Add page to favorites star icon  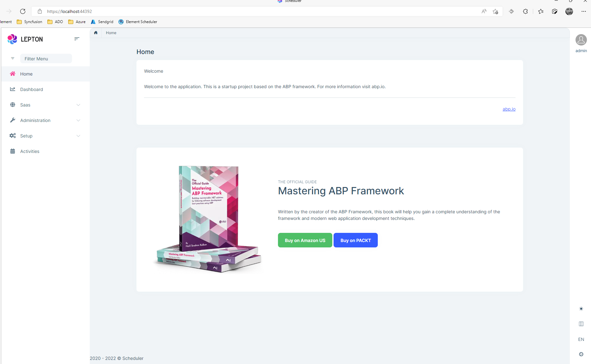[x=495, y=11]
